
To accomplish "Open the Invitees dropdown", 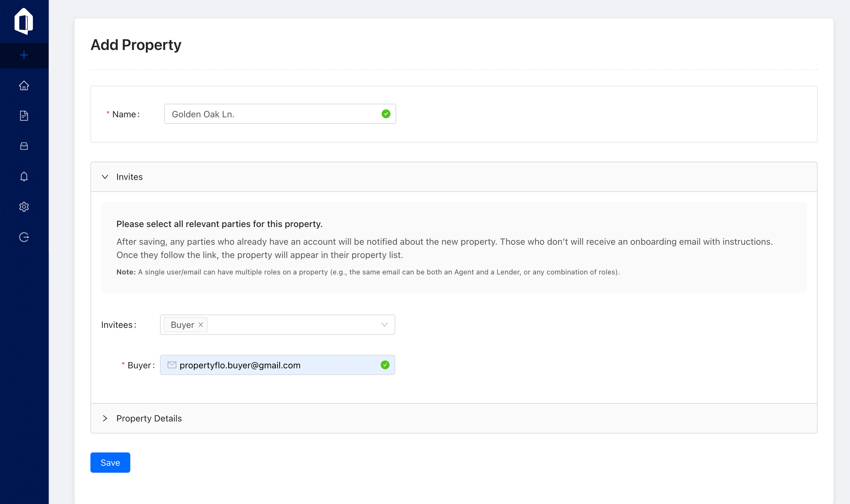I will coord(384,324).
